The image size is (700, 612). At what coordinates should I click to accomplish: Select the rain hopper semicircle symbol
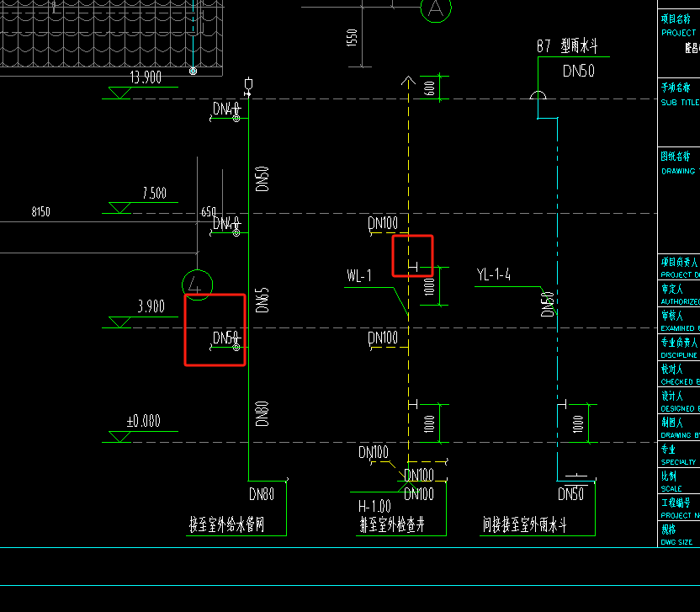point(538,95)
